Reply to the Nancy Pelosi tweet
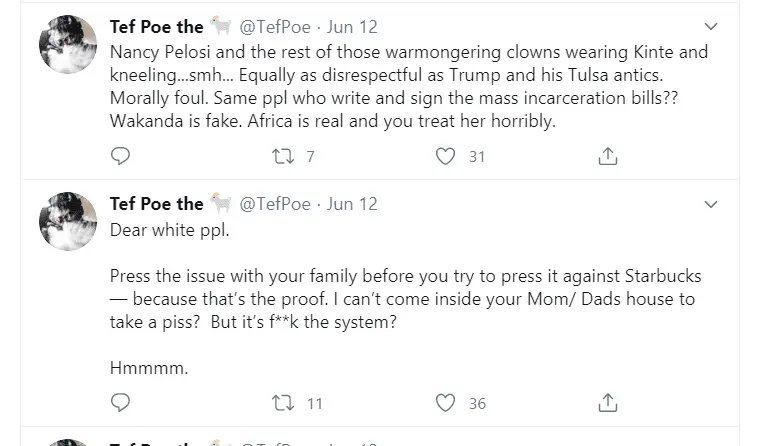Screen dimensions: 764x446 [120, 156]
